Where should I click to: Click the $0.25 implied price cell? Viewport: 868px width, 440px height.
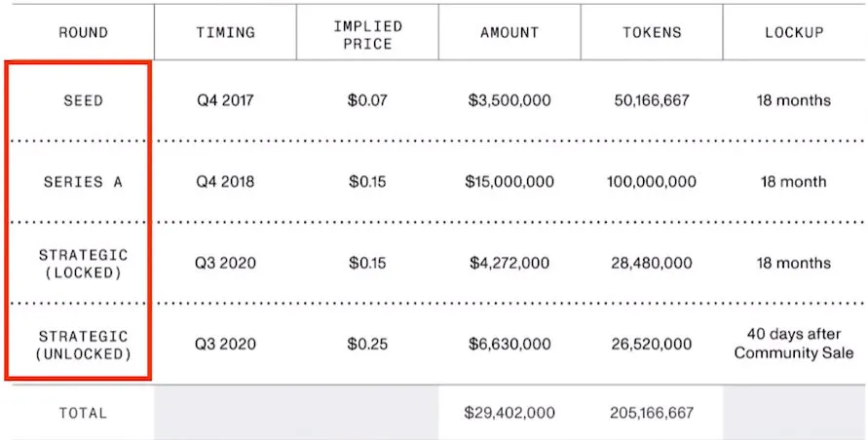tap(367, 344)
